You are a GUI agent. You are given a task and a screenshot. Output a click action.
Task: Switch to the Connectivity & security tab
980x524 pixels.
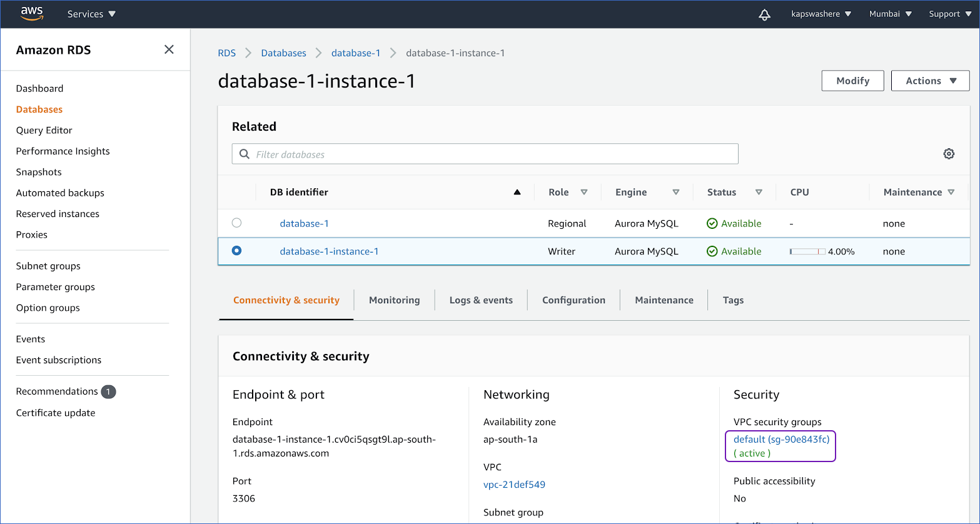[x=286, y=300]
